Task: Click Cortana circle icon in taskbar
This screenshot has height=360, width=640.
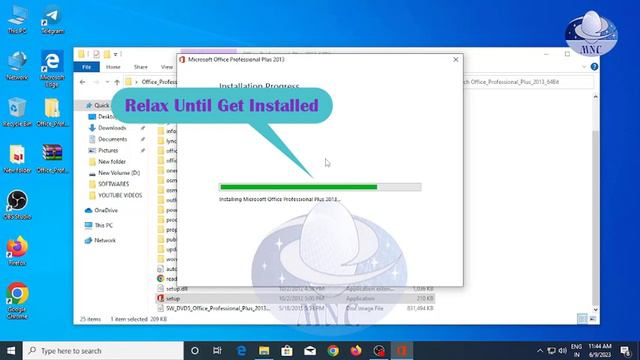Action: pyautogui.click(x=195, y=351)
